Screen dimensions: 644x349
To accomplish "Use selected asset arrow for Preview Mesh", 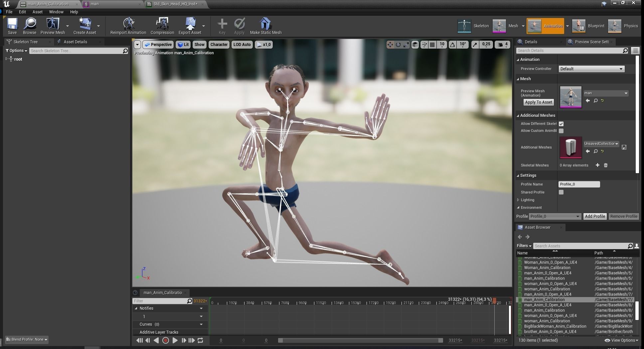I will [588, 101].
